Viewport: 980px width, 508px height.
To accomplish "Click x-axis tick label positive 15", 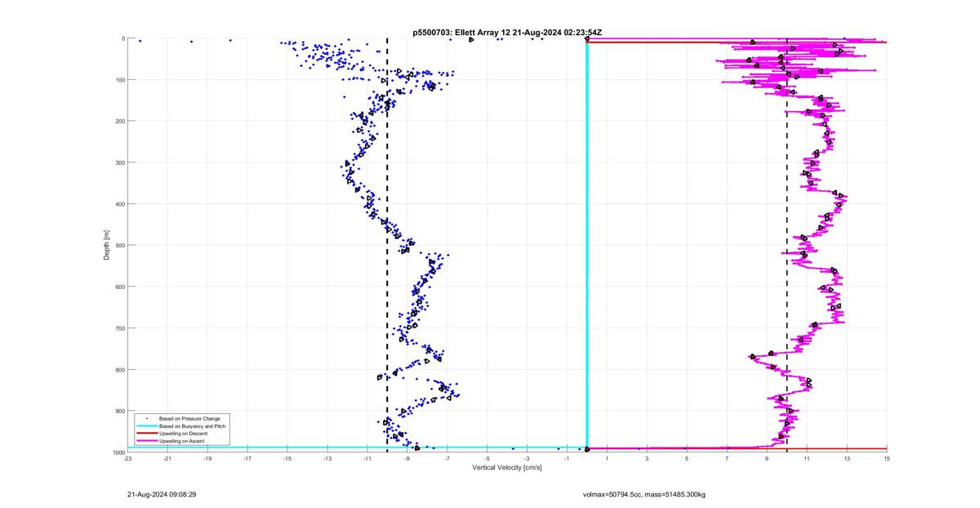I will [x=887, y=458].
